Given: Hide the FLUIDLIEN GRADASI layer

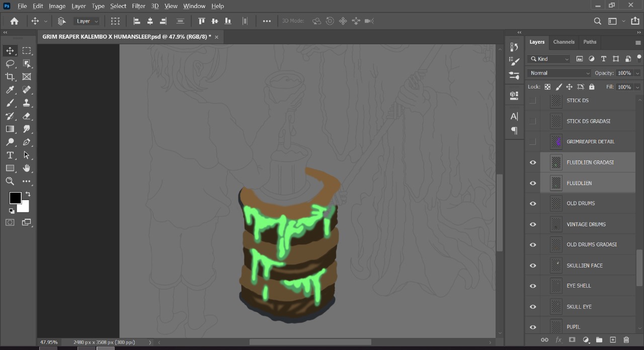Looking at the screenshot, I should (533, 162).
